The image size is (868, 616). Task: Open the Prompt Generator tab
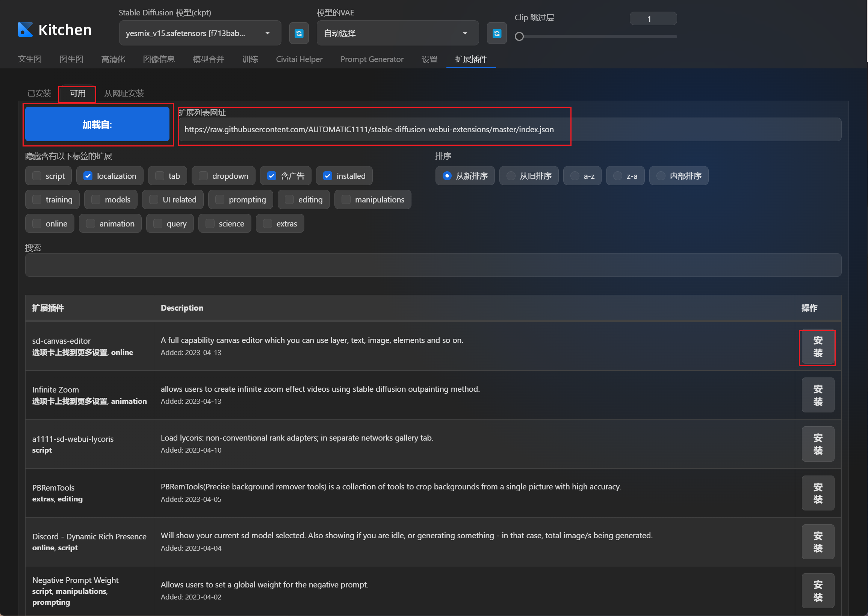372,59
